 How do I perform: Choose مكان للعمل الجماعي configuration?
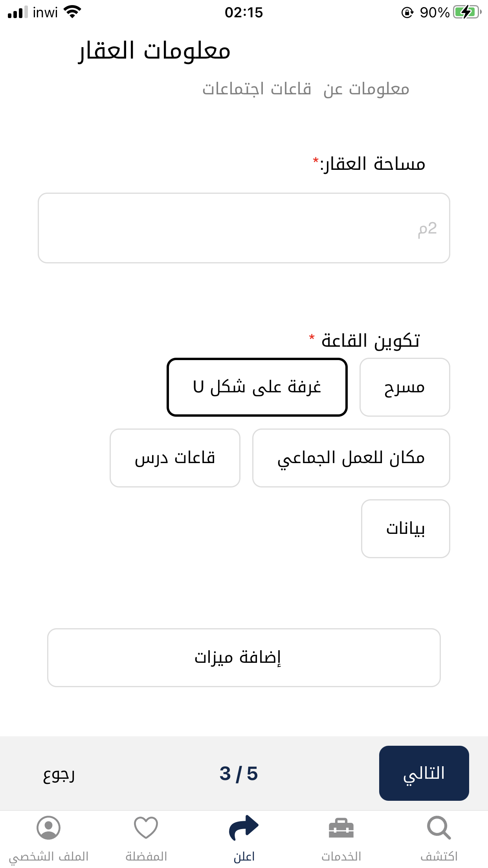(x=351, y=458)
